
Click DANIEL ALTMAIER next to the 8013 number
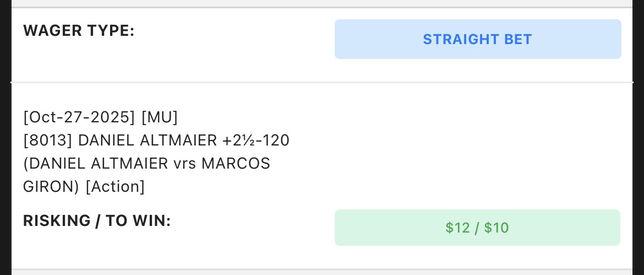[148, 141]
